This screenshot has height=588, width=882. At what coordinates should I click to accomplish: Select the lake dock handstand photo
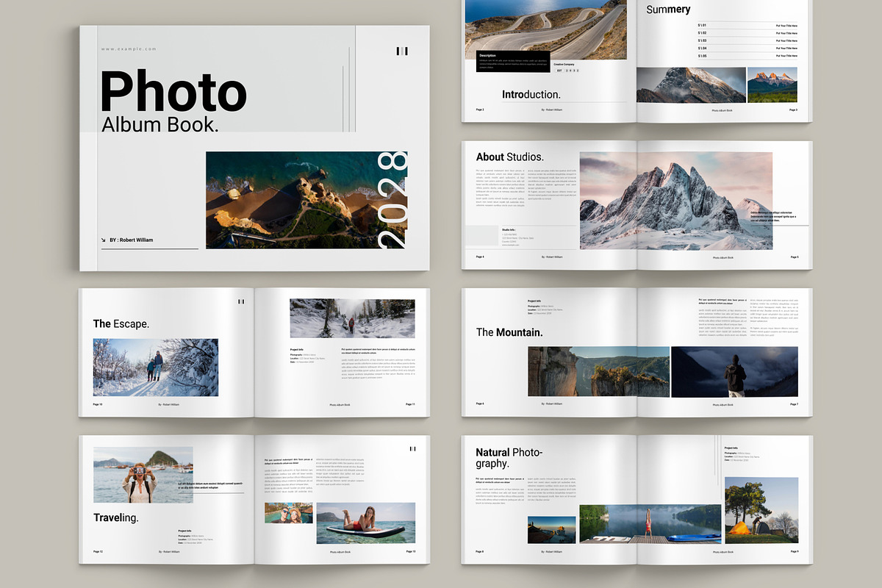coord(650,524)
